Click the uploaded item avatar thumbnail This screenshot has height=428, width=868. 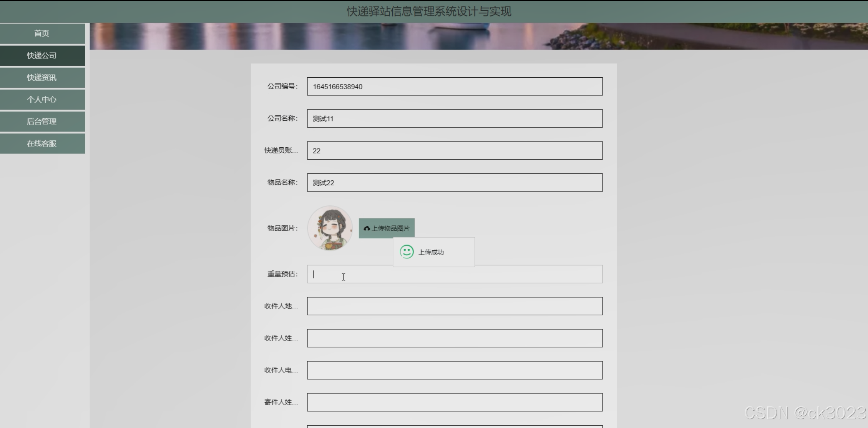pyautogui.click(x=330, y=228)
